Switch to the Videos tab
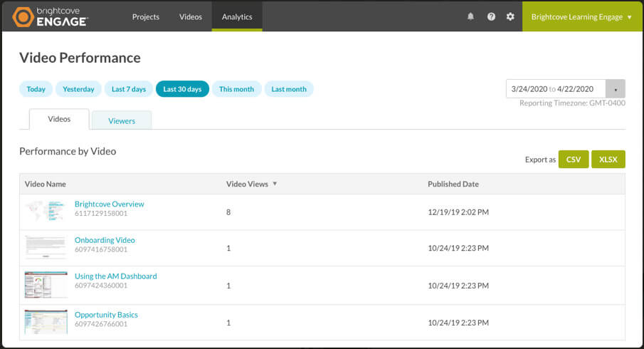The height and width of the screenshot is (349, 644). pyautogui.click(x=59, y=119)
